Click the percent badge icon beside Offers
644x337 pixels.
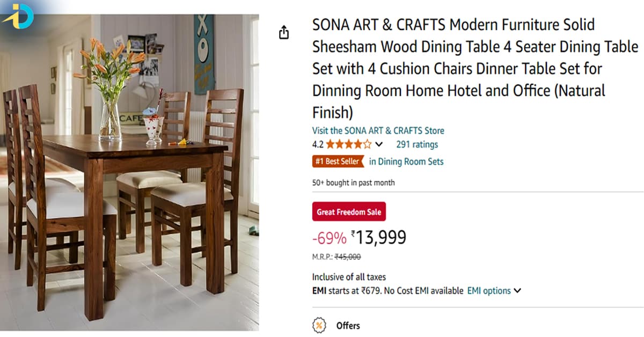(x=319, y=325)
